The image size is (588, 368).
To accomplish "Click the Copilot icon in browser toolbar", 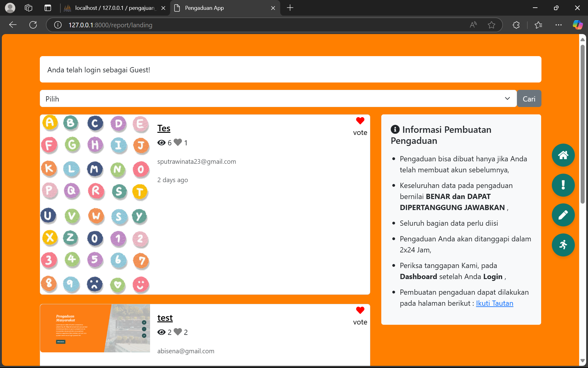I will point(578,25).
